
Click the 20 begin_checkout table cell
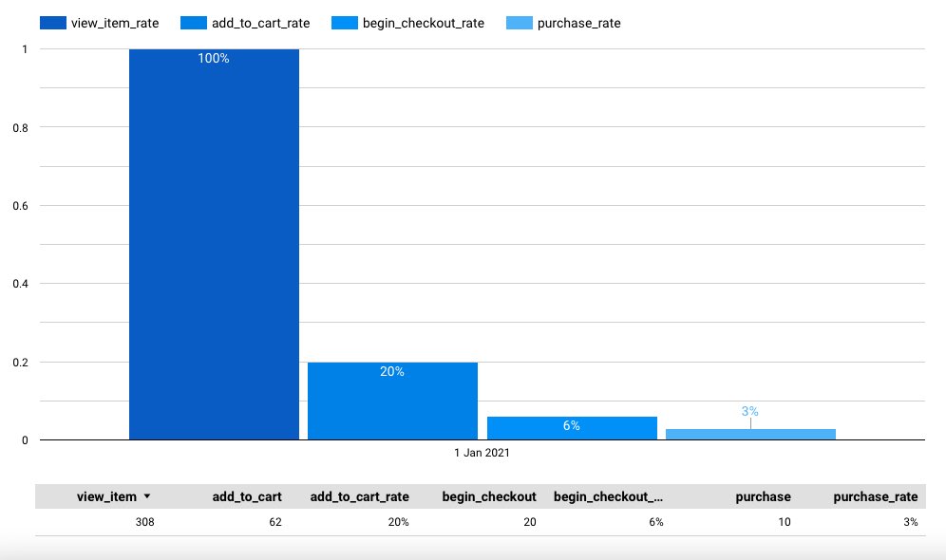click(530, 522)
